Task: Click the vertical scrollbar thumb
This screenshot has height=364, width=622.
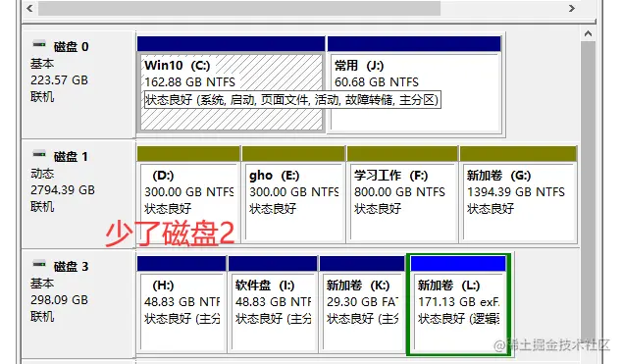Action: coord(588,192)
